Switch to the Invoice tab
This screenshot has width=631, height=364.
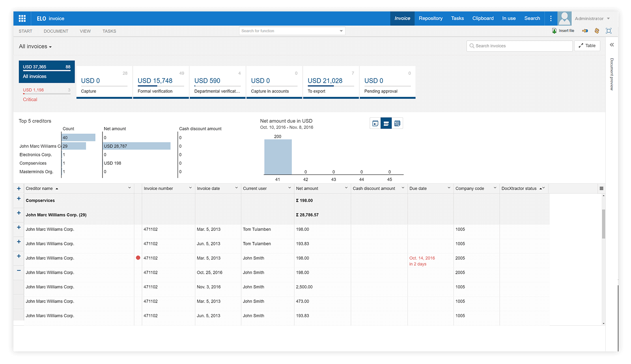point(402,19)
